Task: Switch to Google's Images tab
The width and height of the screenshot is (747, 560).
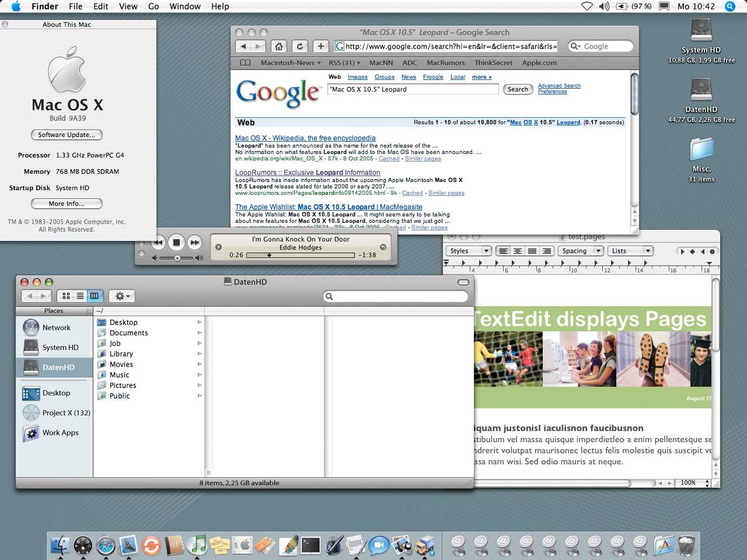Action: [x=358, y=77]
